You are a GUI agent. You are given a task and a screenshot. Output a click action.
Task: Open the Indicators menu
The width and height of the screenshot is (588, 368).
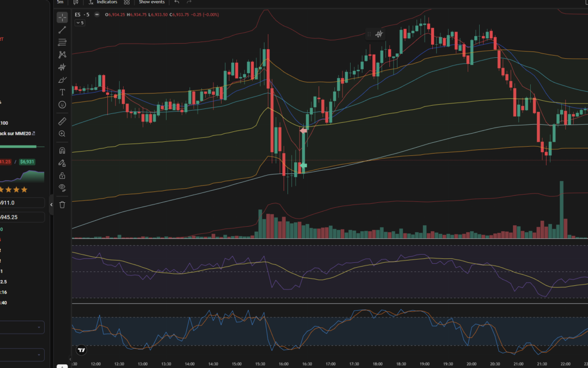(x=102, y=2)
